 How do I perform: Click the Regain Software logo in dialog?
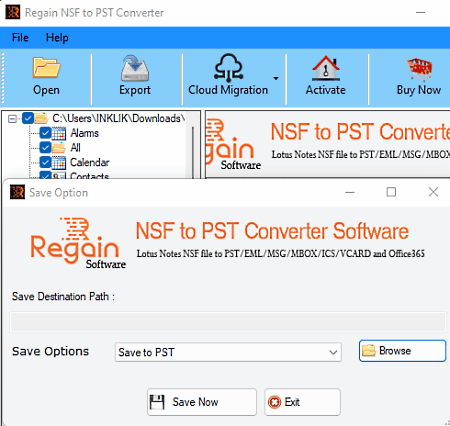pyautogui.click(x=78, y=243)
